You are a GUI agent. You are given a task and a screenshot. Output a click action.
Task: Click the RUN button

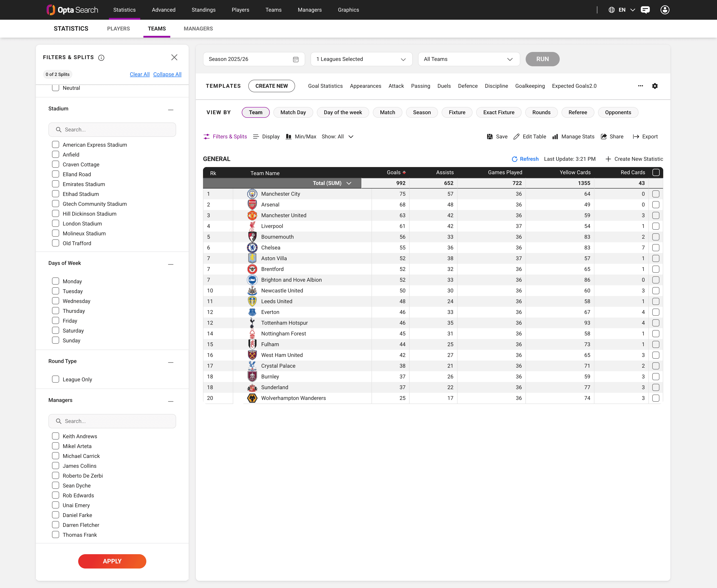tap(542, 59)
